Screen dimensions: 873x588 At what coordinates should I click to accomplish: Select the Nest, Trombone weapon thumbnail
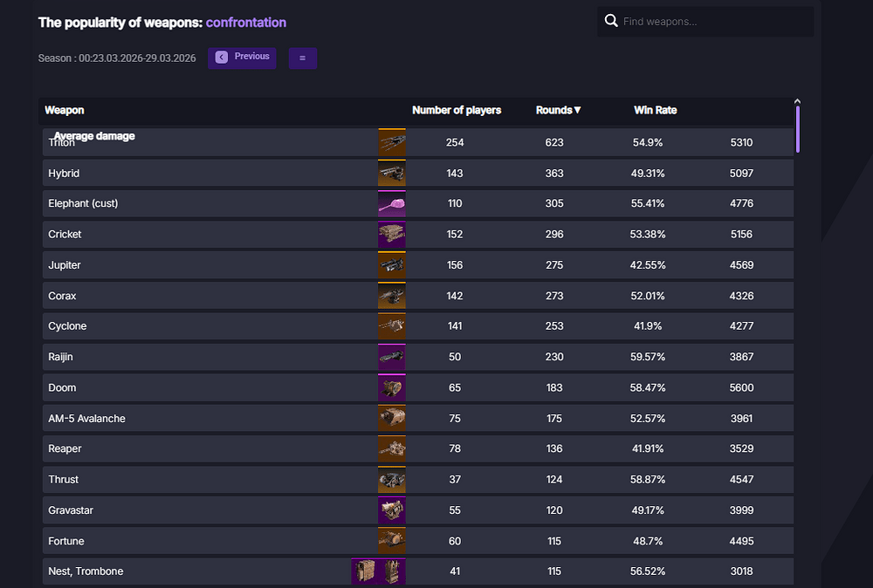(x=379, y=571)
